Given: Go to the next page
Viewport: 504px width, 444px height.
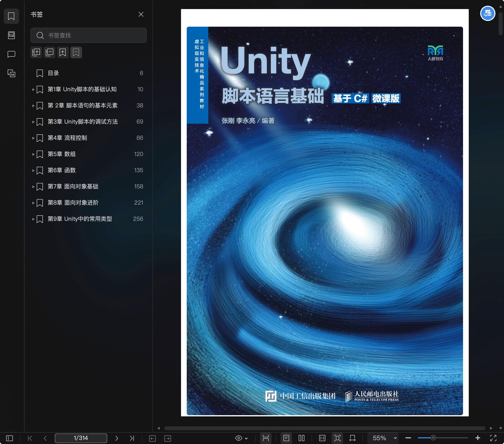Looking at the screenshot, I should 117,438.
